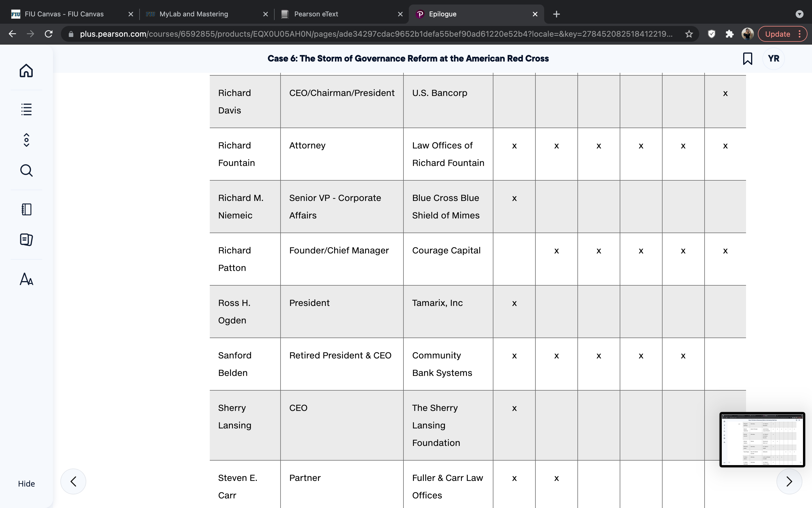Image resolution: width=812 pixels, height=508 pixels.
Task: Select the Fuller & Carr Law Offices cell
Action: pyautogui.click(x=448, y=485)
